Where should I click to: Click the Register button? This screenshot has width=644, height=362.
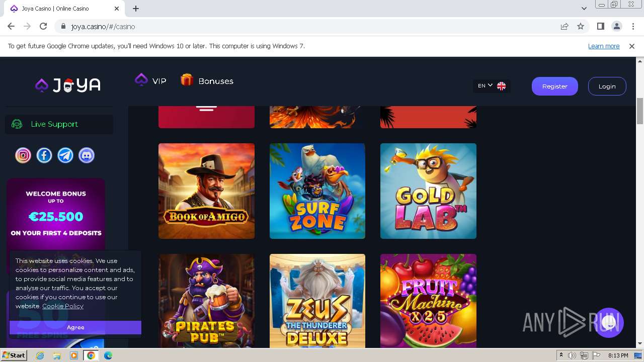555,86
